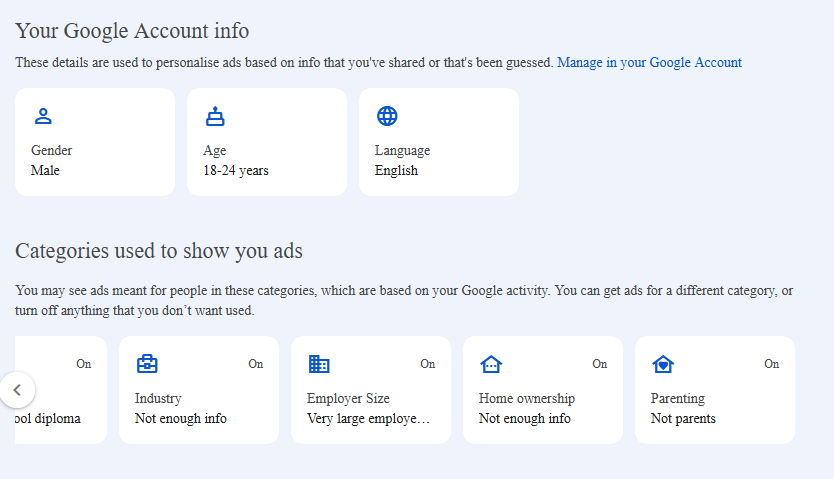Screen dimensions: 834x479
Task: Click the Age birthday cake icon
Action: (x=215, y=116)
